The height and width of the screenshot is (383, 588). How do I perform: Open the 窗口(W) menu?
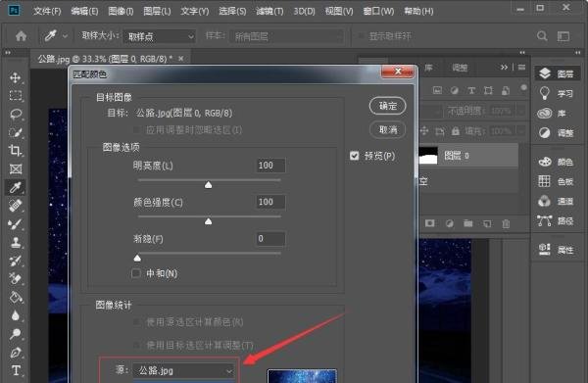pos(378,11)
